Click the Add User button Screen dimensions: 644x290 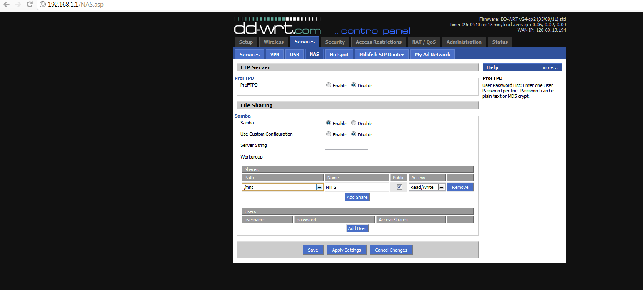(357, 228)
